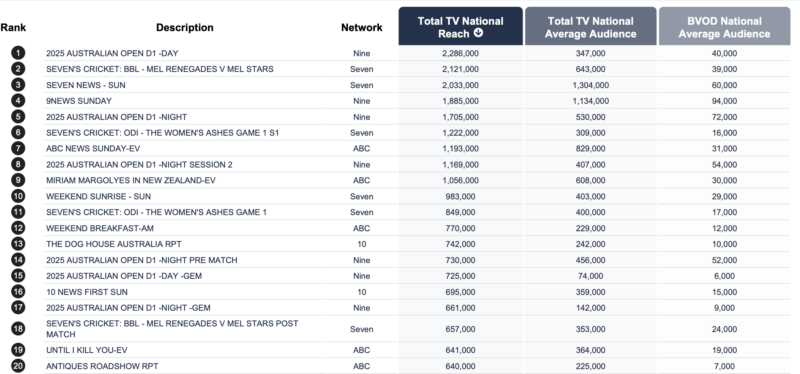Click the rank 20 circle badge
800x374 pixels.
18,366
